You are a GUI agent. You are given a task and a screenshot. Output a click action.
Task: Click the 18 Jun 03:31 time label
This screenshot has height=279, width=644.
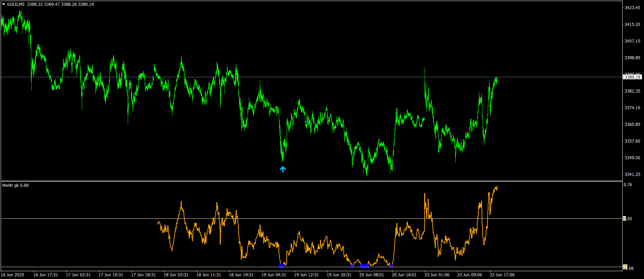[x=176, y=275]
